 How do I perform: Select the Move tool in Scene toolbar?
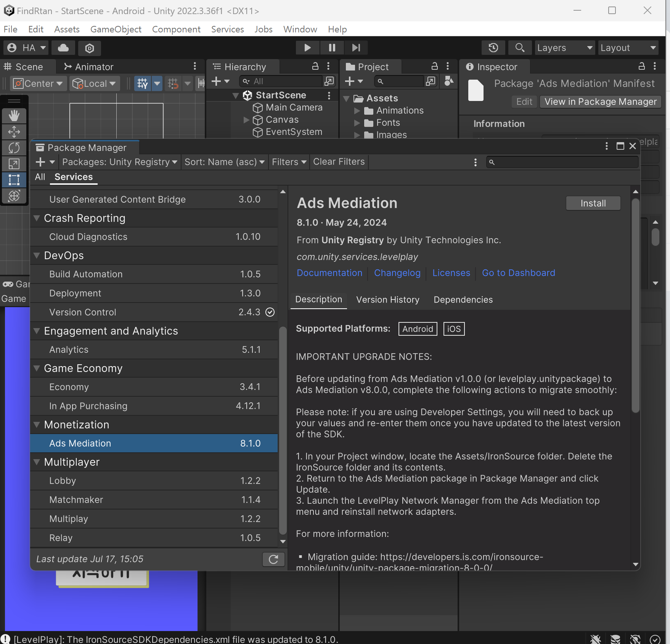coord(14,132)
